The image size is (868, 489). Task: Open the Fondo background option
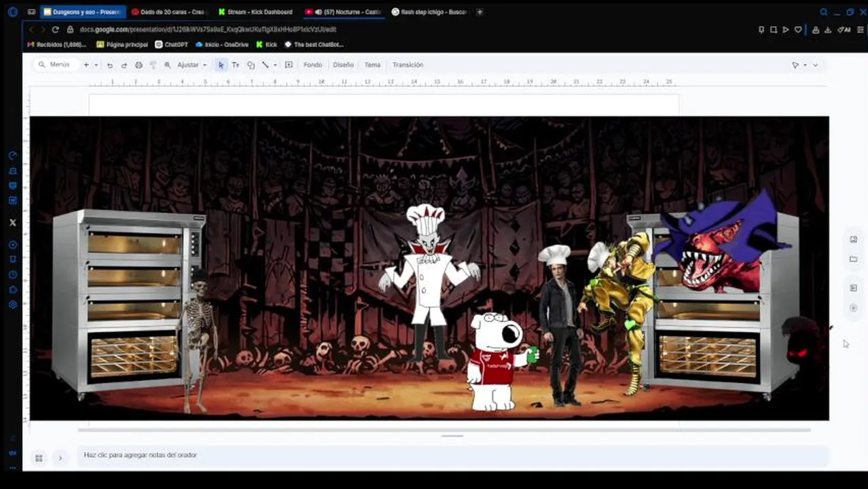point(312,65)
